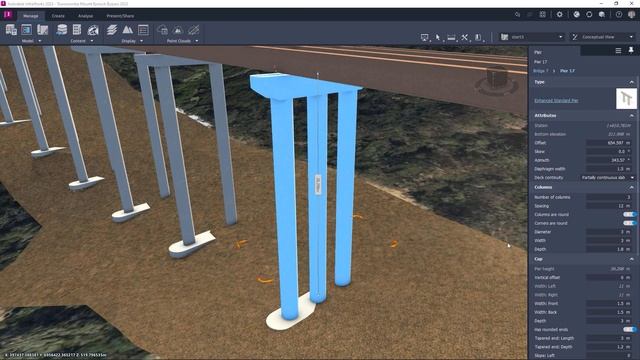Screen dimensions: 640x360
Task: Open the proposal selector dropdown
Action: click(532, 37)
